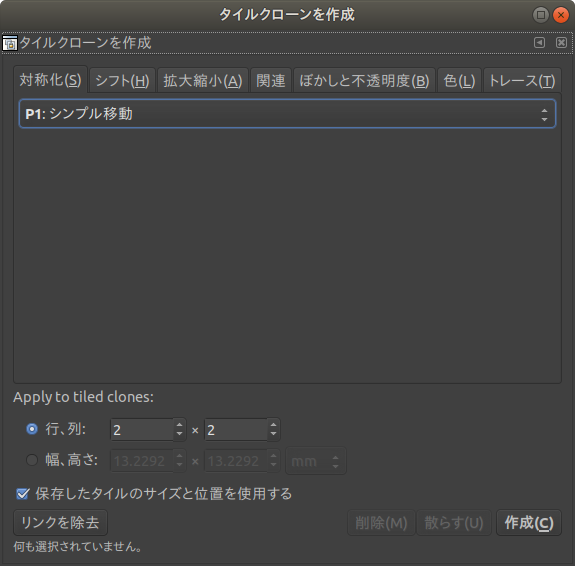Maximize the window from the title bar
The width and height of the screenshot is (575, 566).
[x=541, y=15]
